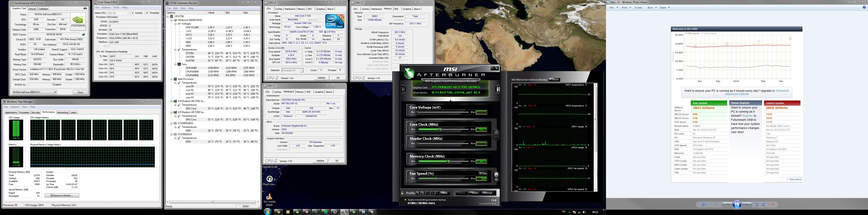Open the Action Center flag icon in the tray
868x215 pixels.
pos(574,212)
